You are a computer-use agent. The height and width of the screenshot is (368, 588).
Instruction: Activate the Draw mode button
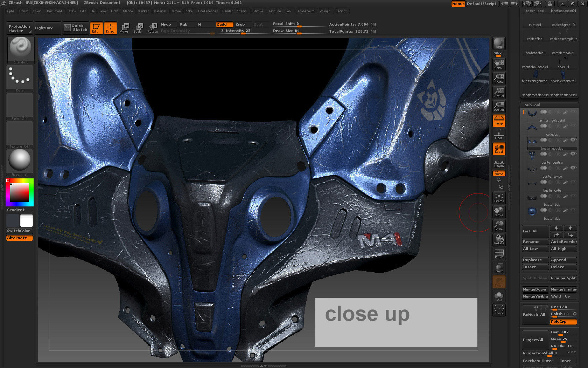[110, 28]
